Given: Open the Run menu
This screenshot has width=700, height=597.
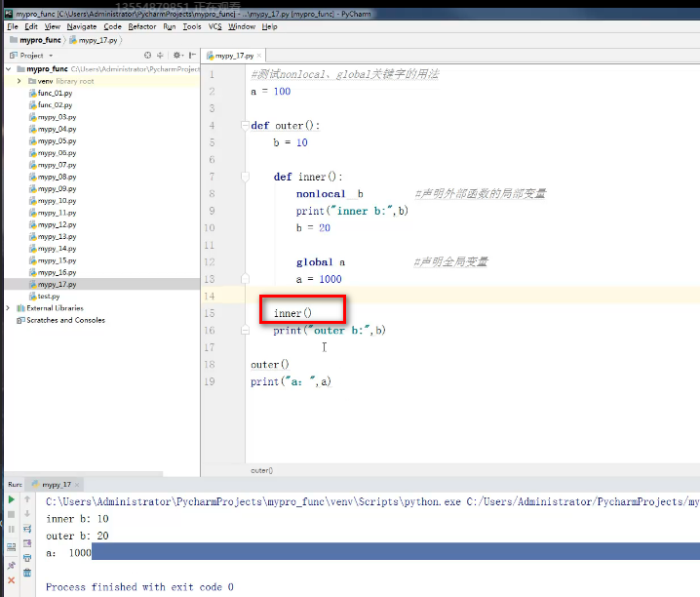Looking at the screenshot, I should coord(170,26).
